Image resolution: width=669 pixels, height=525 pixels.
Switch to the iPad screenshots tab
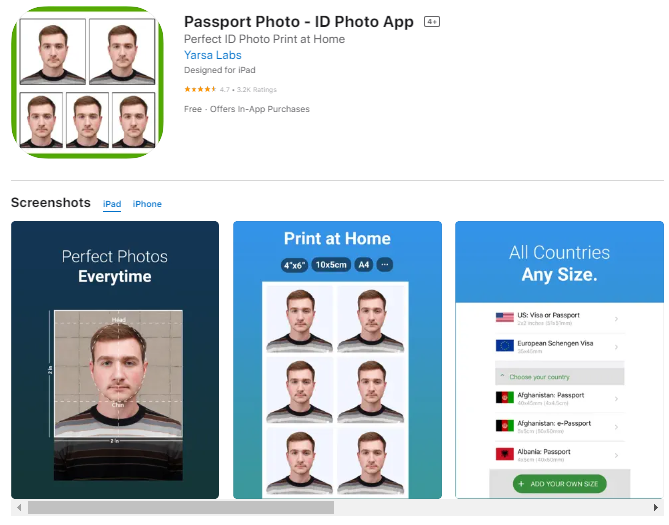[x=112, y=204]
